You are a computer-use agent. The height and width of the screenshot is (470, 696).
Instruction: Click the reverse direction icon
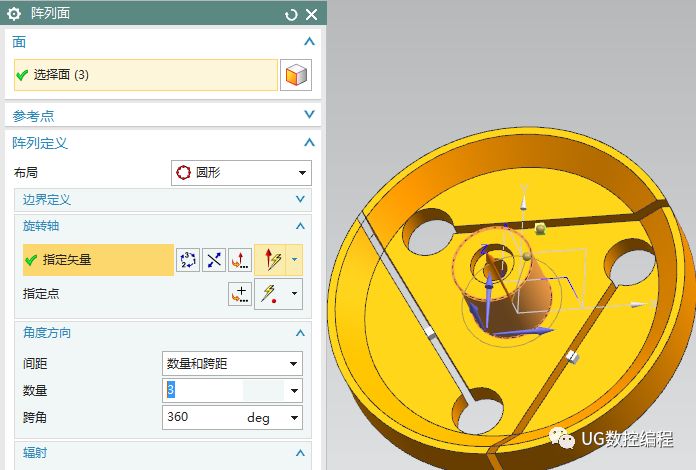coord(214,260)
